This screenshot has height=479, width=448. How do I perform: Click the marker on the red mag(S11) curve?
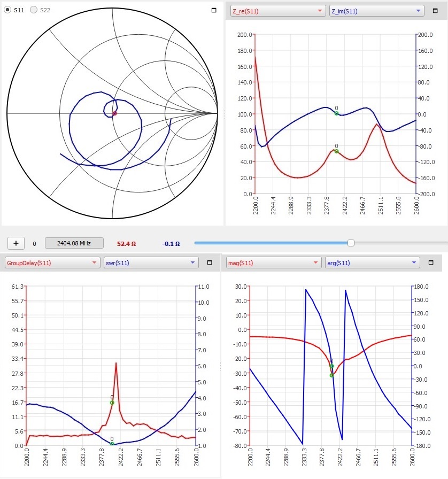click(331, 375)
